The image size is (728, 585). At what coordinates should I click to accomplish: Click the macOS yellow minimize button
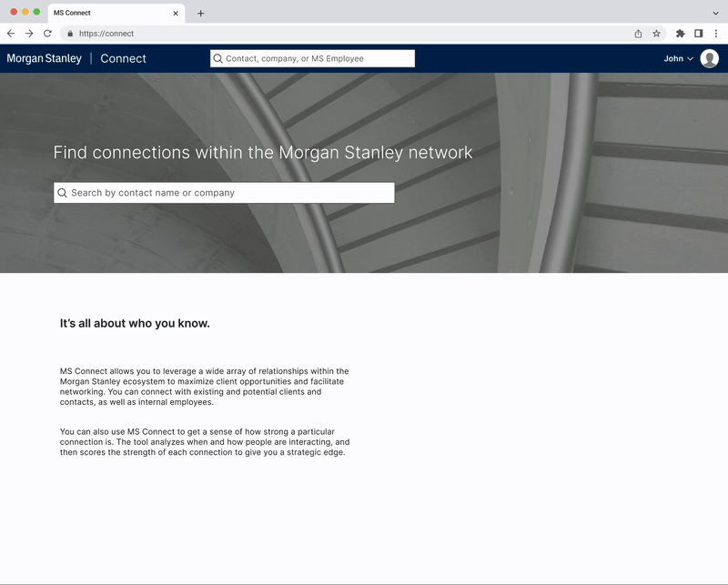[x=25, y=12]
